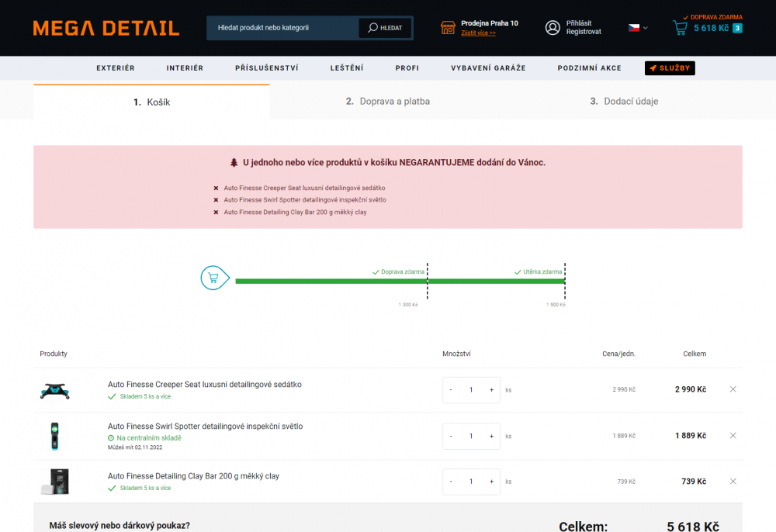Open the PŘÍSLUŠENSTVÍ menu
Viewport: 776px width, 532px height.
[x=267, y=68]
